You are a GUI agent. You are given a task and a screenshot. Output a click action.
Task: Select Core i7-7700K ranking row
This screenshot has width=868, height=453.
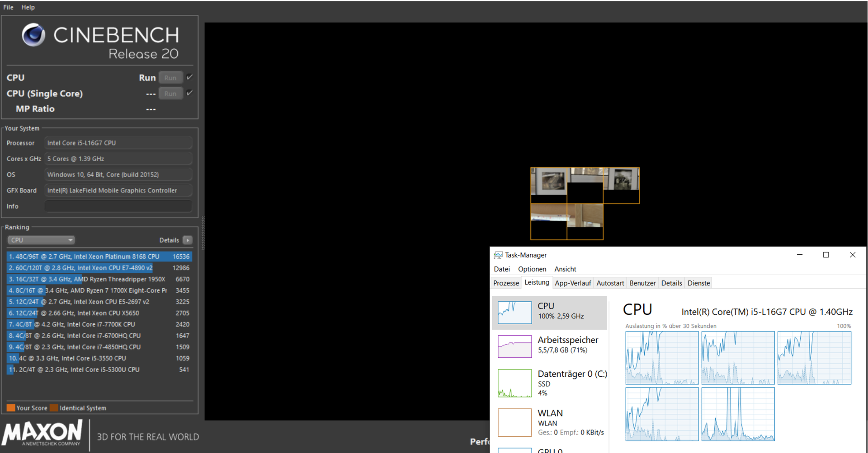[99, 324]
